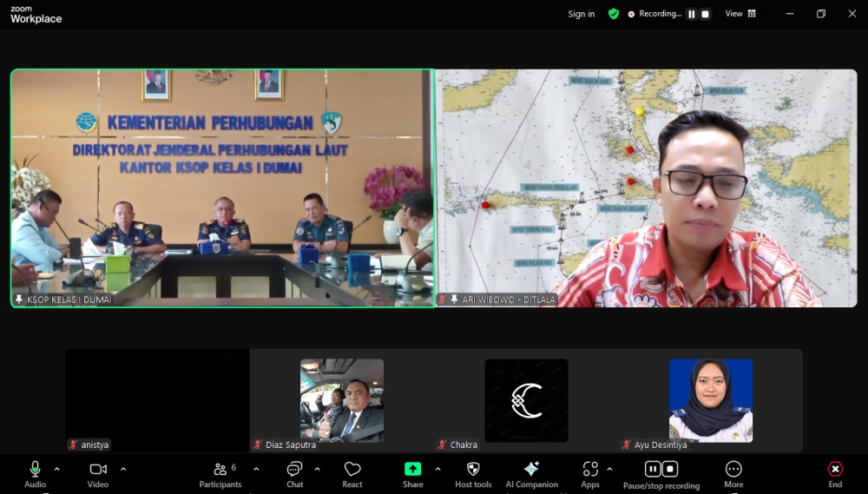
Task: Click the Chakra name label
Action: pos(464,445)
